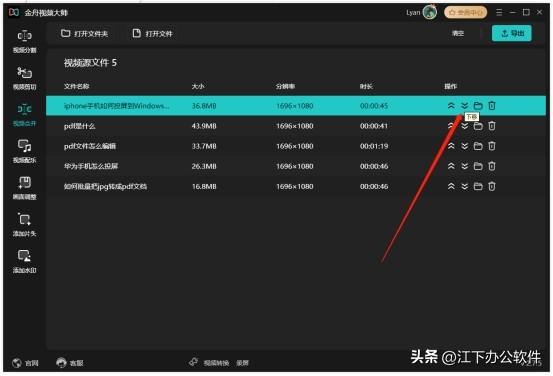
Task: Select the 16.8MB jpg转成pdf file name
Action: [105, 186]
